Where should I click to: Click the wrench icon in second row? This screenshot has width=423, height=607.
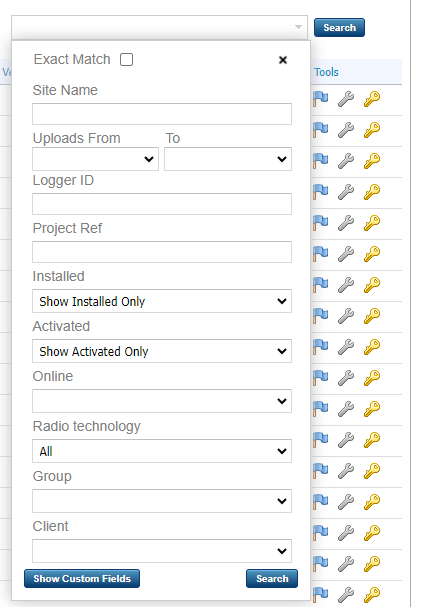coord(346,130)
